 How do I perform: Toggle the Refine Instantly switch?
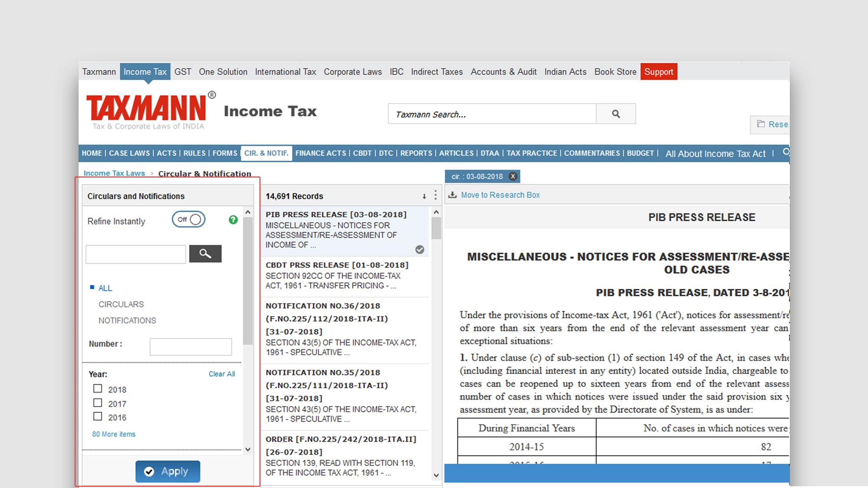point(188,219)
